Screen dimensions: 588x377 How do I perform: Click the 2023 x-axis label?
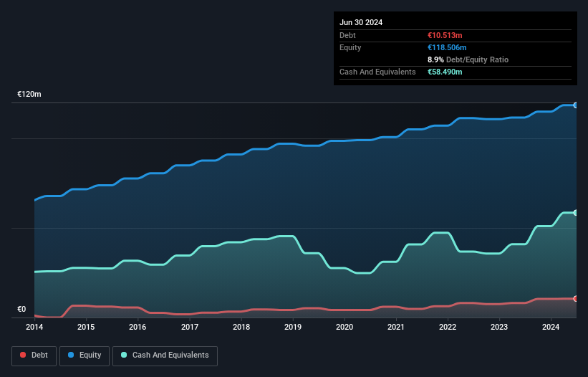coord(499,327)
